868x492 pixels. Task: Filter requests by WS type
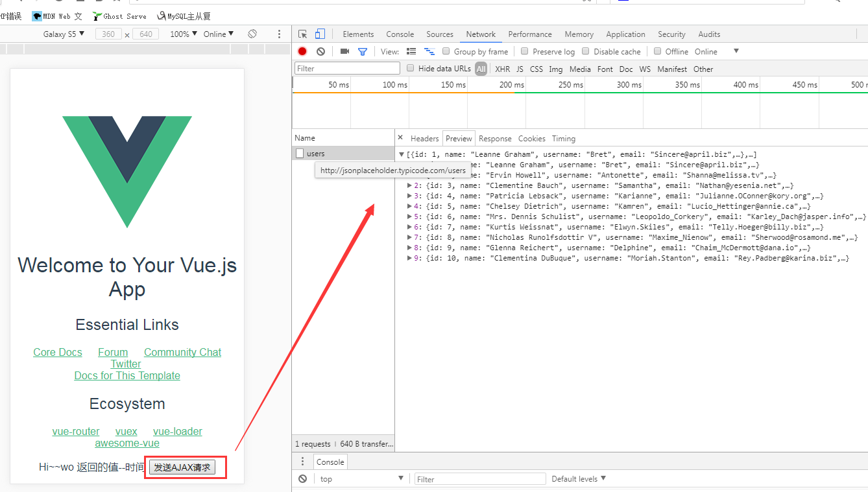[645, 69]
